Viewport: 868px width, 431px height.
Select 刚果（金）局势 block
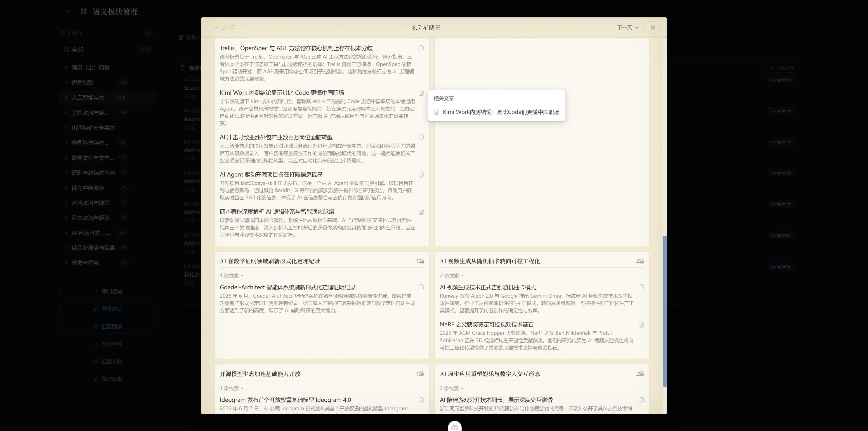(x=108, y=67)
